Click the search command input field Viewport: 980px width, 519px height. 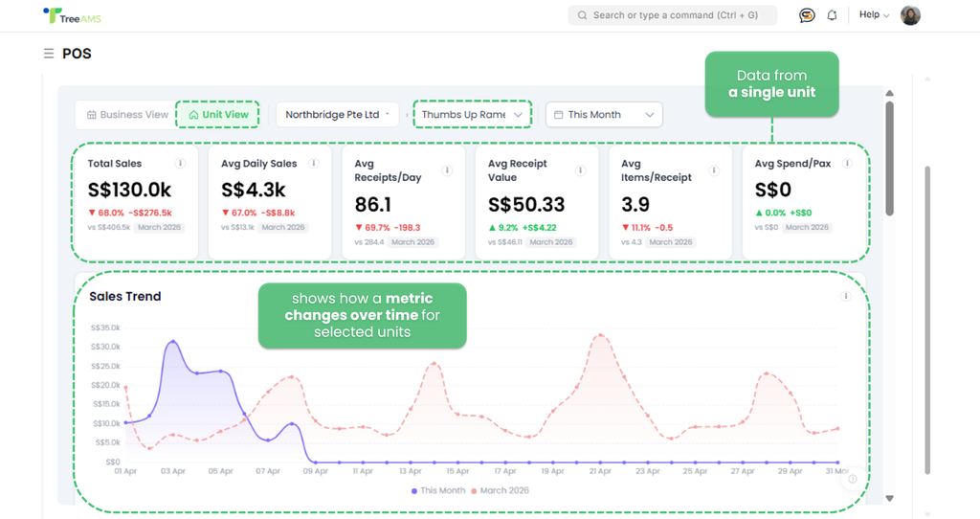click(672, 15)
